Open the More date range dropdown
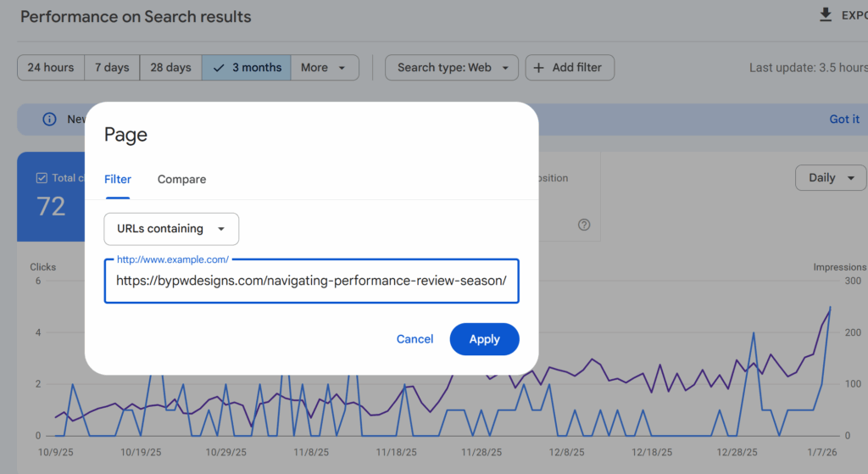The image size is (868, 474). click(324, 68)
